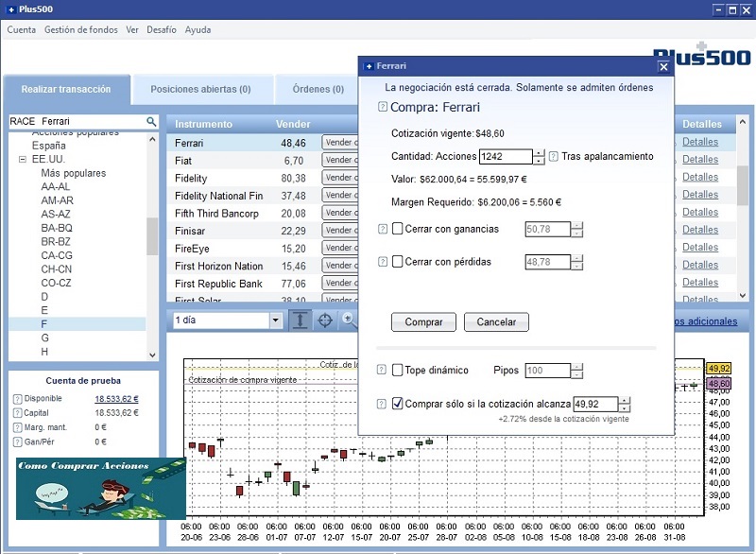Select Realizar transacción tab
The width and height of the screenshot is (756, 554).
point(66,89)
